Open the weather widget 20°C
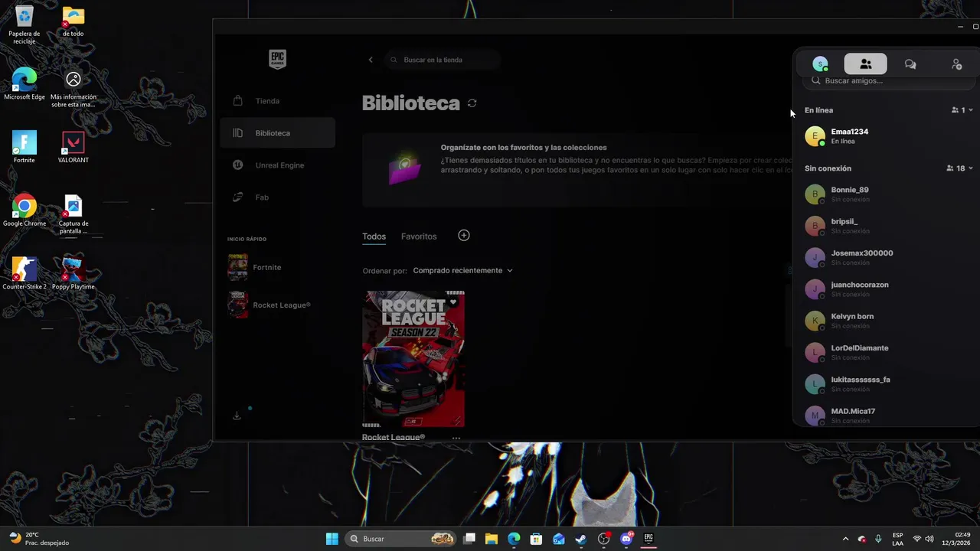The height and width of the screenshot is (551, 980). (40, 539)
